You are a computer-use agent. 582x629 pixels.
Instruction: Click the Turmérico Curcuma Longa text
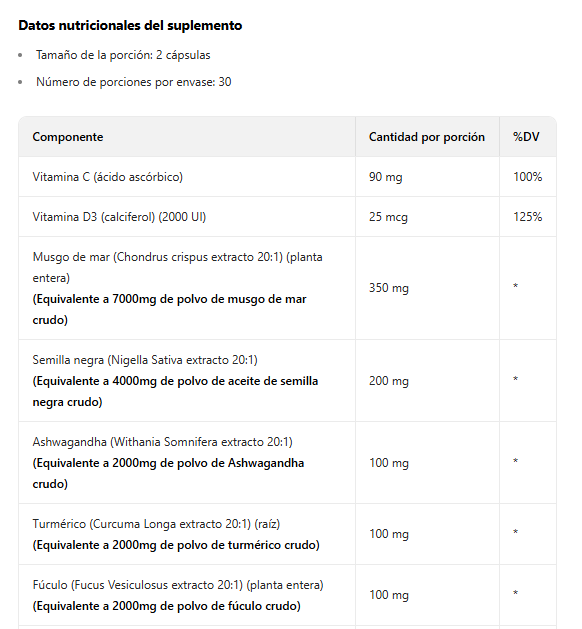[156, 524]
